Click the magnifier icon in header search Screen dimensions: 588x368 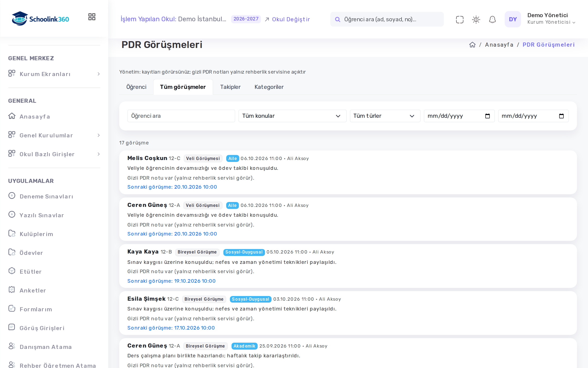point(338,19)
